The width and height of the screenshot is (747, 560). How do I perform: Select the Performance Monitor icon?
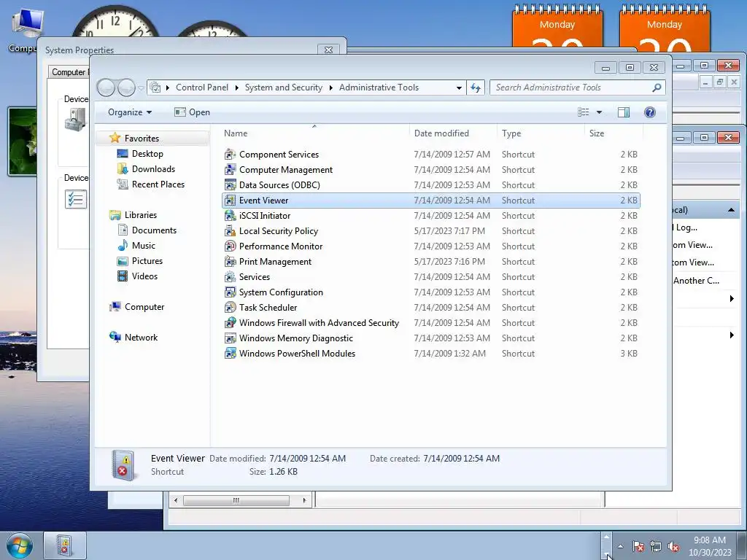point(230,246)
